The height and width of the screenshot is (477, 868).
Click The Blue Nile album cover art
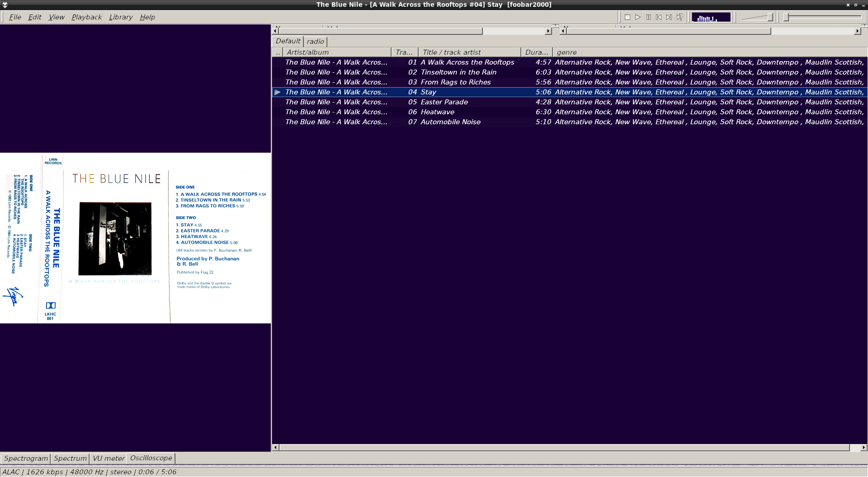click(135, 238)
